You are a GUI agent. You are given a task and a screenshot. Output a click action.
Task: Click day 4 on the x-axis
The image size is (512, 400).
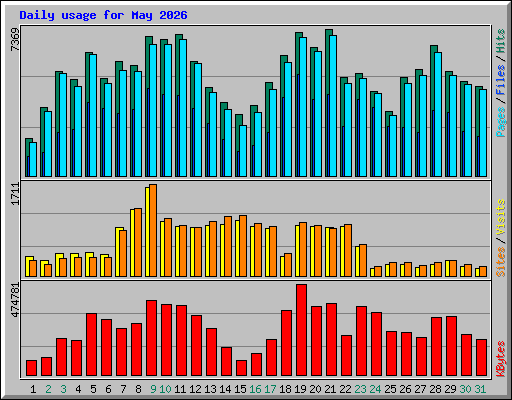[x=78, y=389]
